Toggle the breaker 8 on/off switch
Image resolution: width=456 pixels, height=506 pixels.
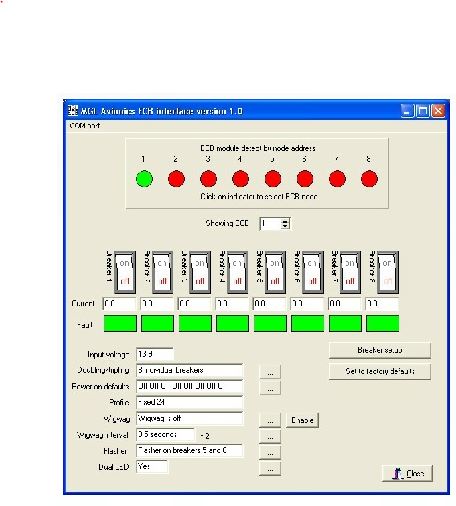coord(387,272)
